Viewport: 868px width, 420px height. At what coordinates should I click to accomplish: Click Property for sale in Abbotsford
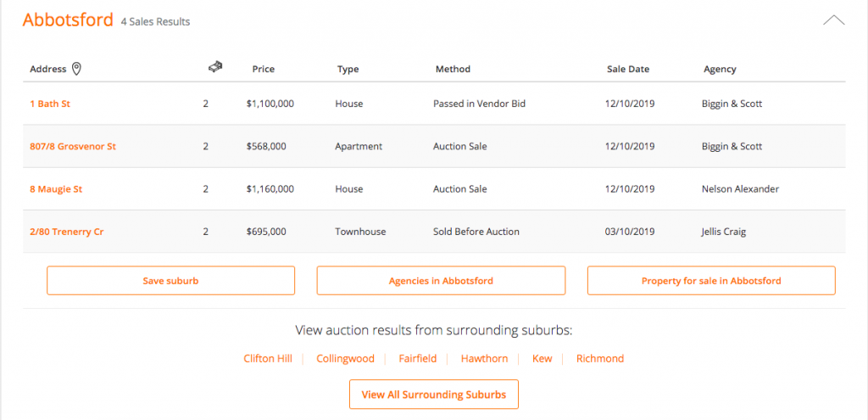711,280
